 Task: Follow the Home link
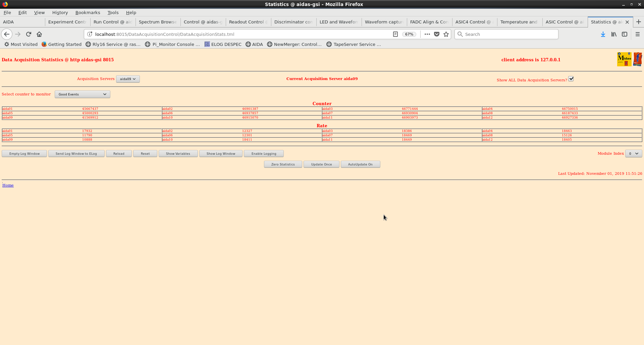(8, 185)
